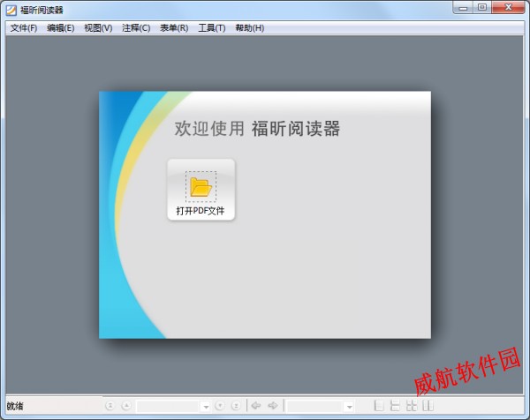Click the previous view back arrow
Viewport: 530px width, 420px height.
(256, 405)
